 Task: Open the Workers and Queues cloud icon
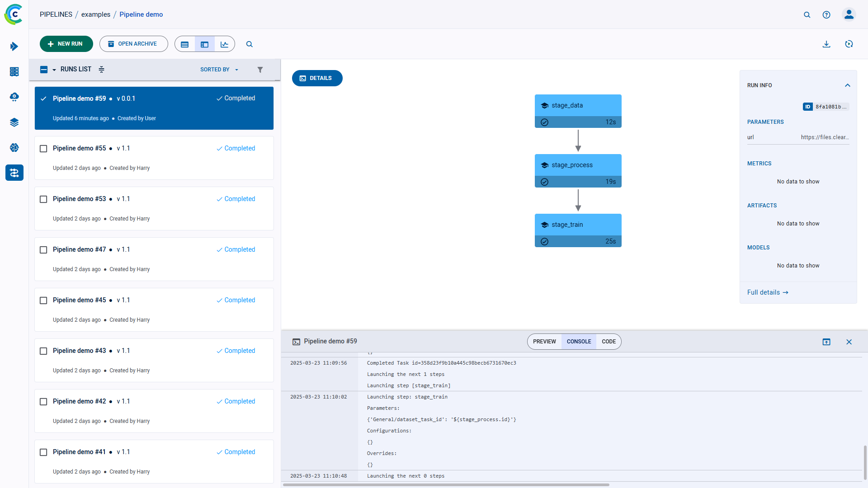pos(14,97)
